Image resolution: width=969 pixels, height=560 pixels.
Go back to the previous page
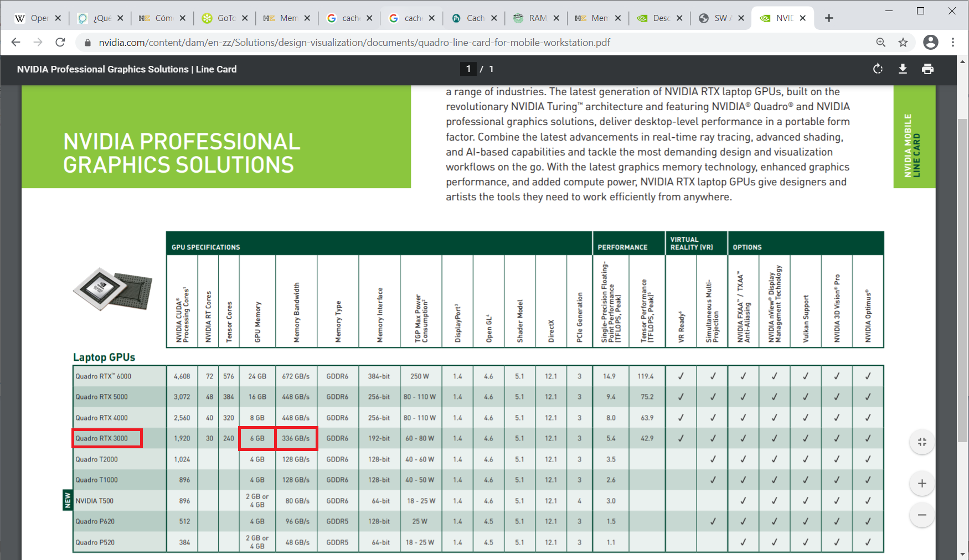[16, 43]
